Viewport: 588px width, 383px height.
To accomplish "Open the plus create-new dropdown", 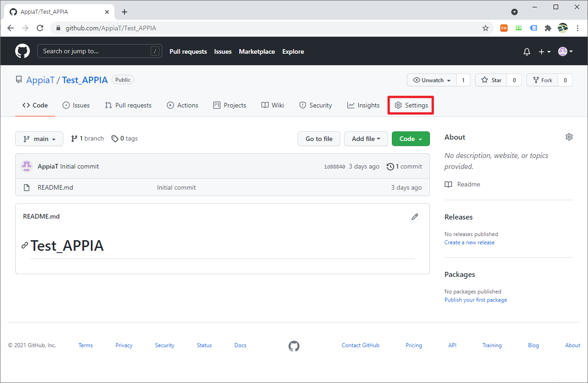I will [544, 52].
